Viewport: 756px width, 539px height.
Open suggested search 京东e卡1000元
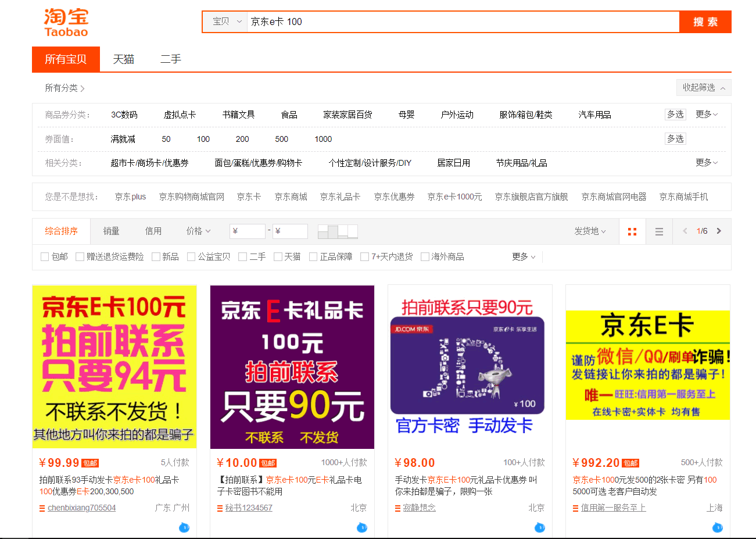[x=454, y=197]
